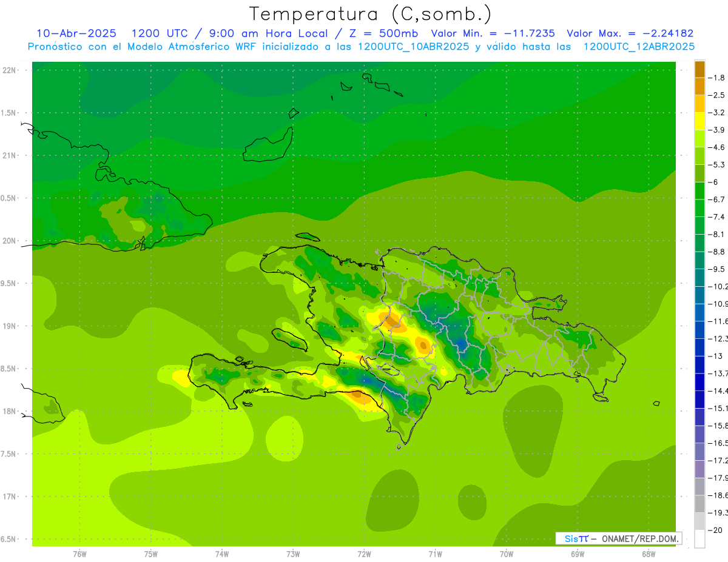Viewport: 728px width, 562px height.
Task: Click the "69W" longitude label
Action: click(x=578, y=554)
